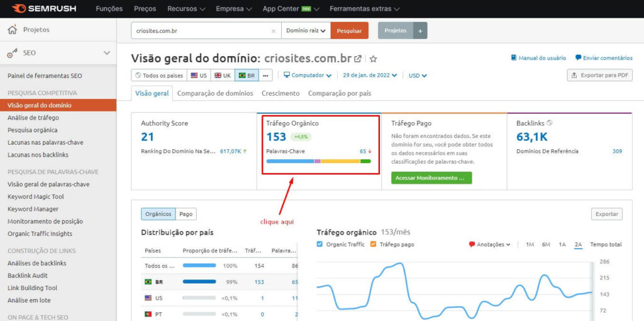Switch to Comparação de domínios tab
The height and width of the screenshot is (321, 644).
click(215, 93)
